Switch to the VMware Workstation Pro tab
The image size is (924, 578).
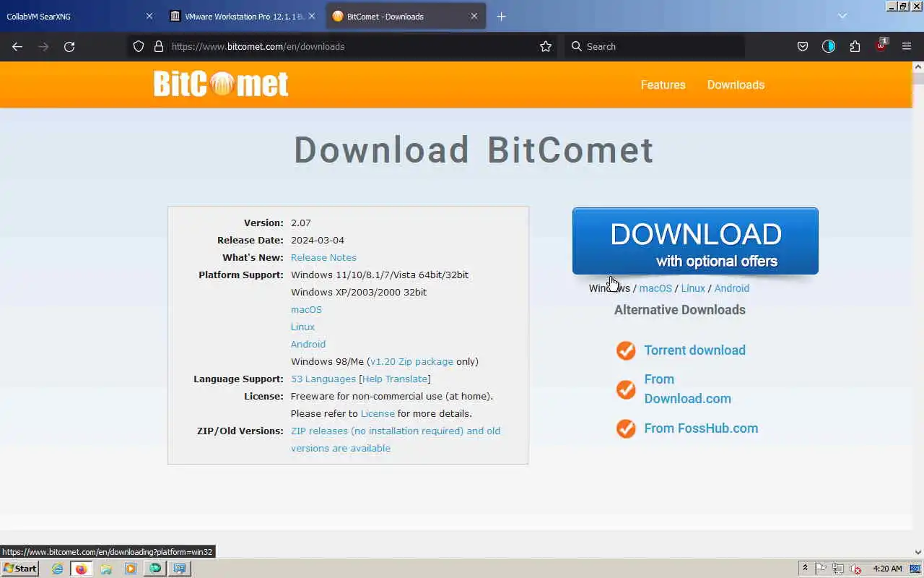coord(243,16)
